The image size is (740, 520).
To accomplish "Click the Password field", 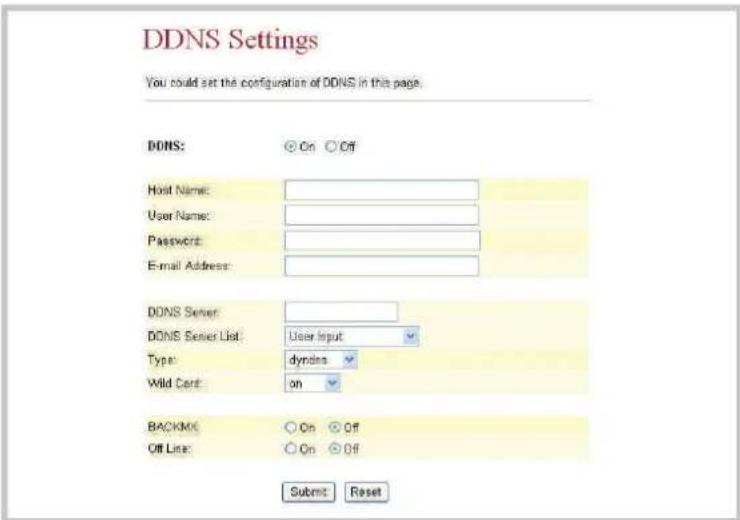I will click(382, 240).
